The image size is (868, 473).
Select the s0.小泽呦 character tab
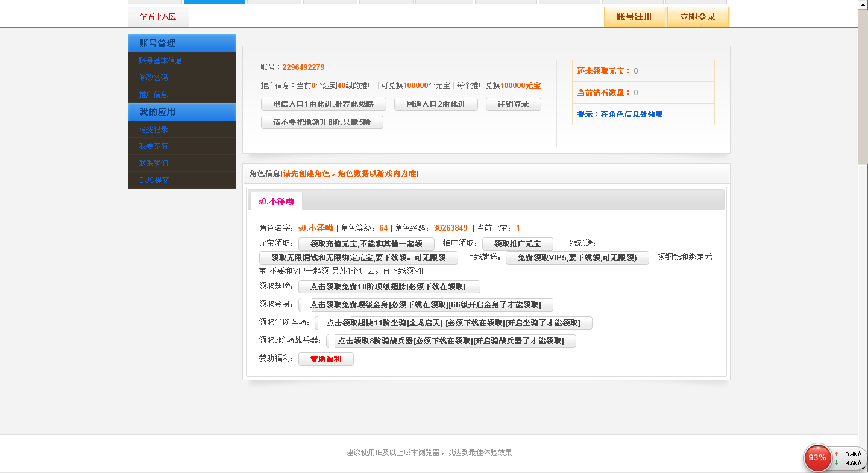276,201
